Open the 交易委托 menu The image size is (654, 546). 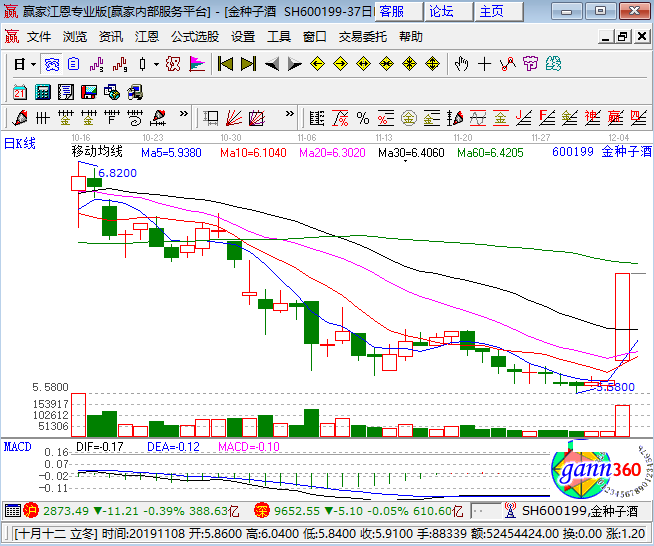point(363,37)
